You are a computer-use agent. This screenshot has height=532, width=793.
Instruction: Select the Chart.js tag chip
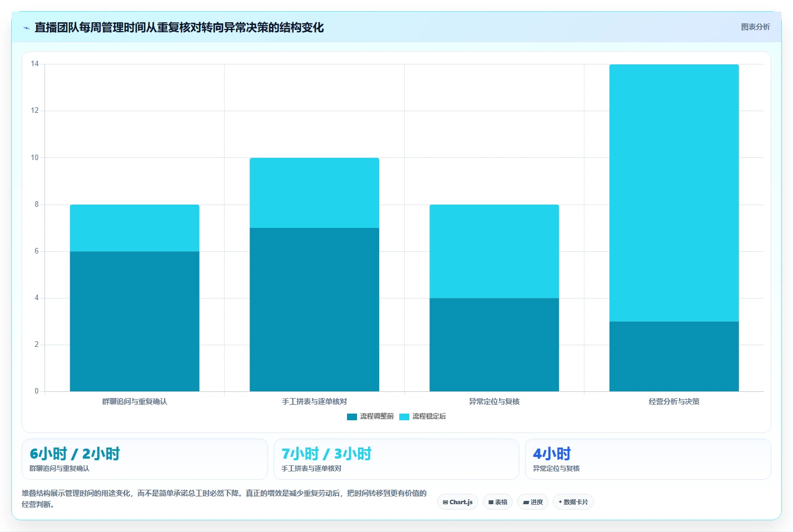click(x=458, y=502)
